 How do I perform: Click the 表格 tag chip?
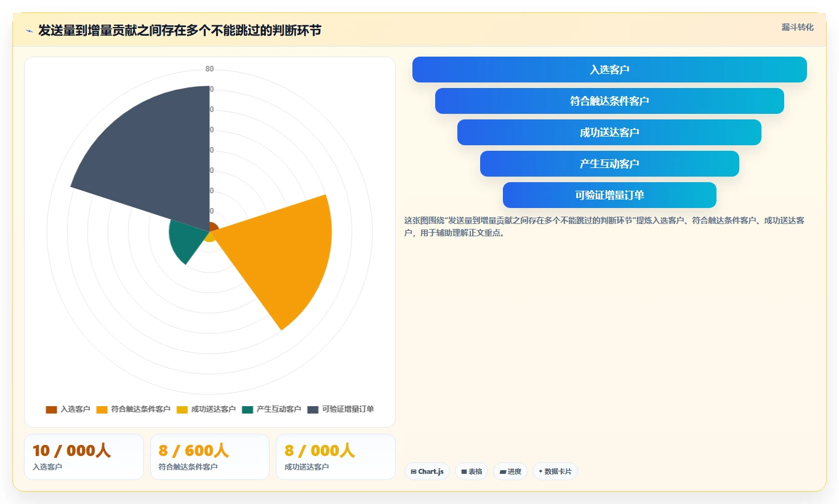(472, 471)
